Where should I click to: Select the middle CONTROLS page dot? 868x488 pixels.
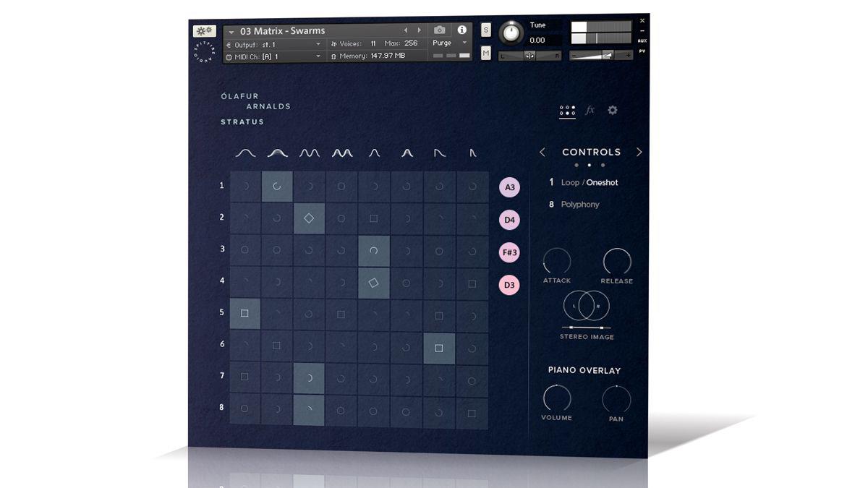click(590, 166)
